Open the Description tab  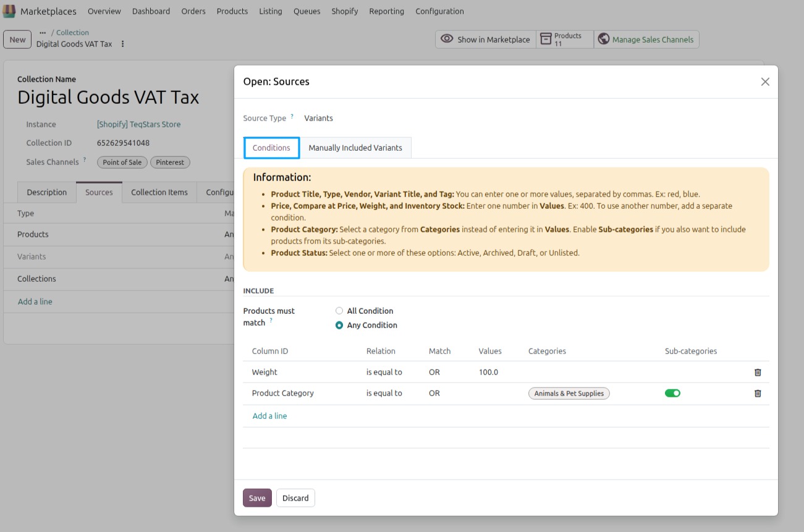pos(47,192)
